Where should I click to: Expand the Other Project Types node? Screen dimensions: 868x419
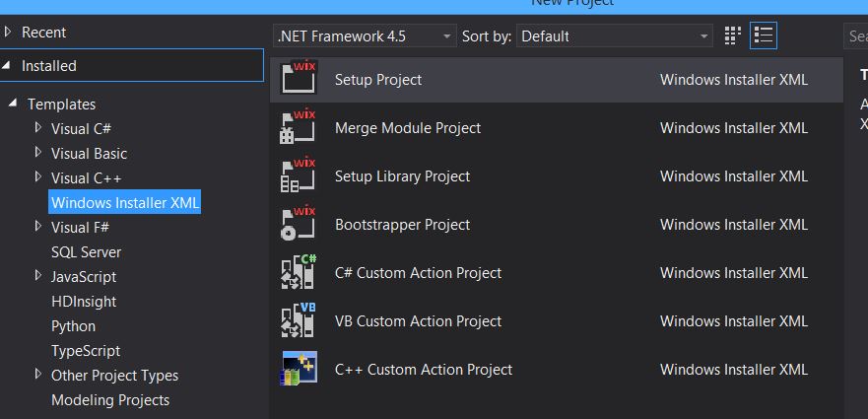pos(38,375)
